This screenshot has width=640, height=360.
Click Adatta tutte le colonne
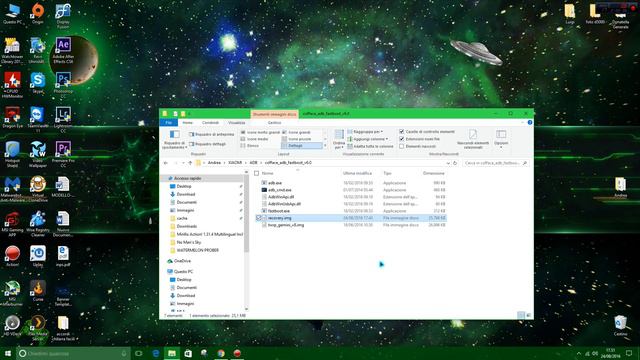click(370, 146)
